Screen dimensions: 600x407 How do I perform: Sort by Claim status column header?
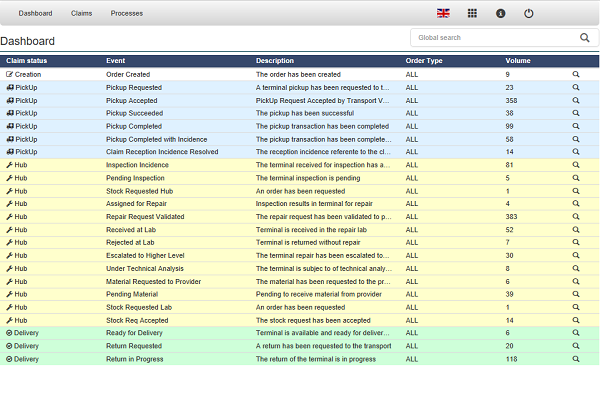28,61
